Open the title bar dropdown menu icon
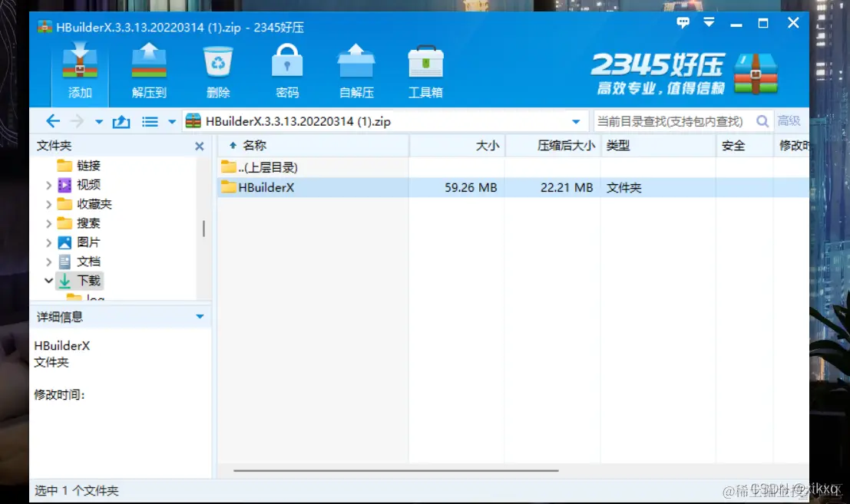 [x=709, y=23]
